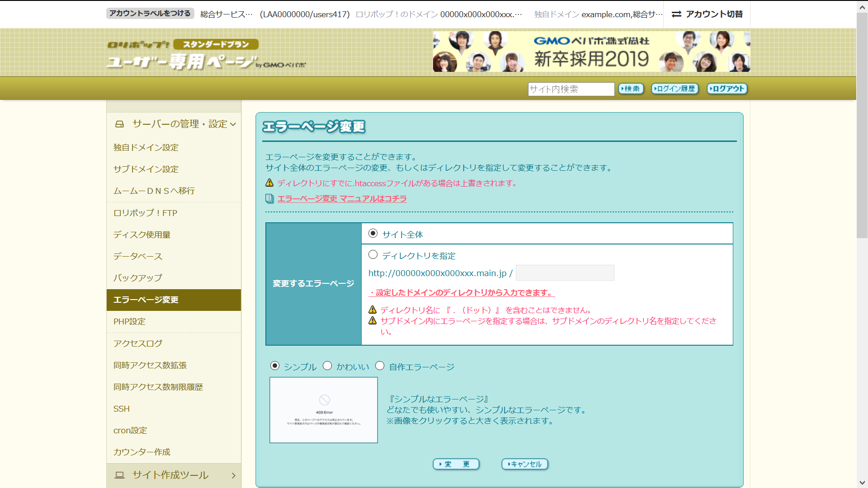Open PHP設定 in the sidebar

click(129, 322)
